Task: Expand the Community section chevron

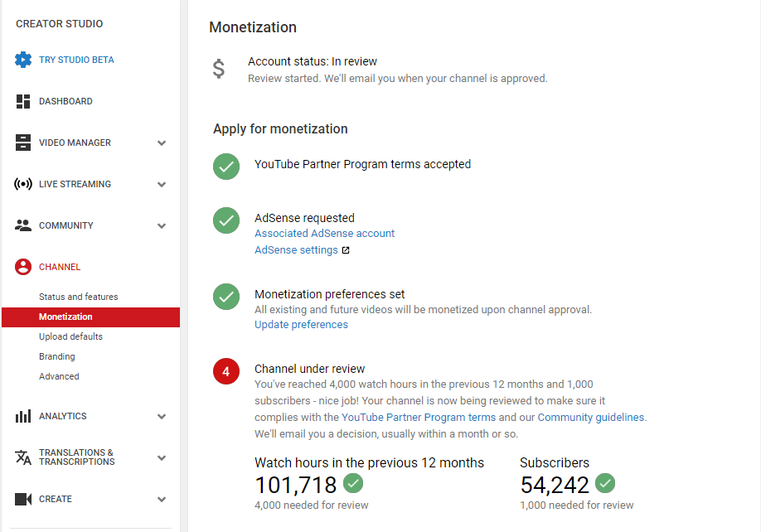Action: pos(162,225)
